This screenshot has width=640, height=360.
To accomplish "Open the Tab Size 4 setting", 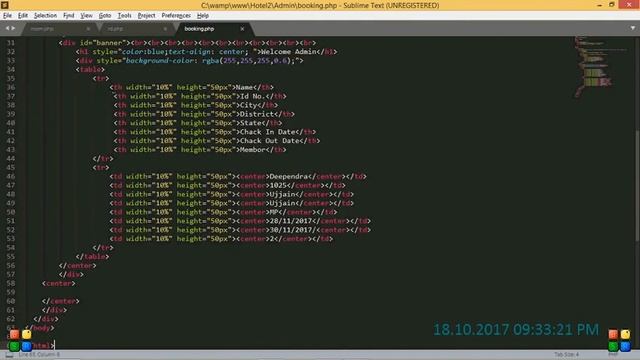I will [x=566, y=355].
